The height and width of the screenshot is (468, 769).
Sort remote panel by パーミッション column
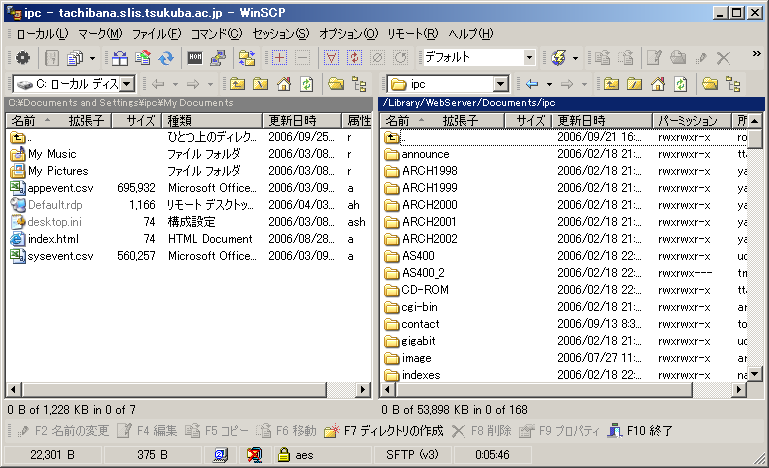tap(692, 121)
